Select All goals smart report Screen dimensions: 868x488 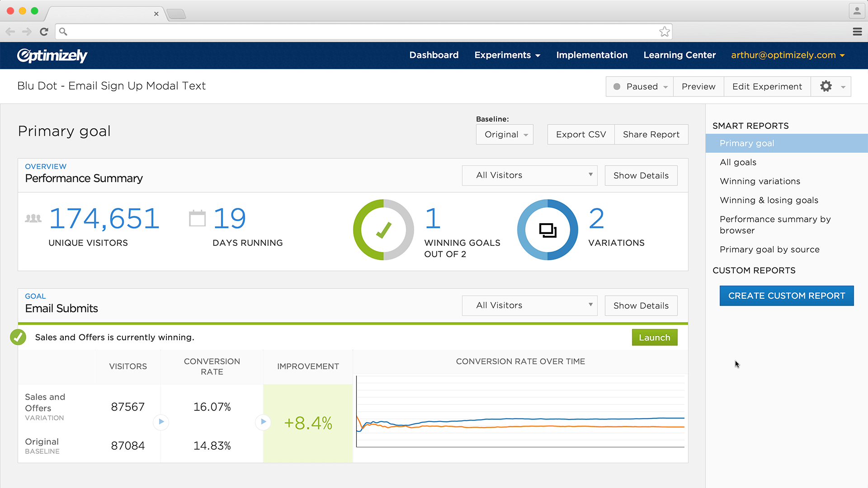pyautogui.click(x=738, y=162)
